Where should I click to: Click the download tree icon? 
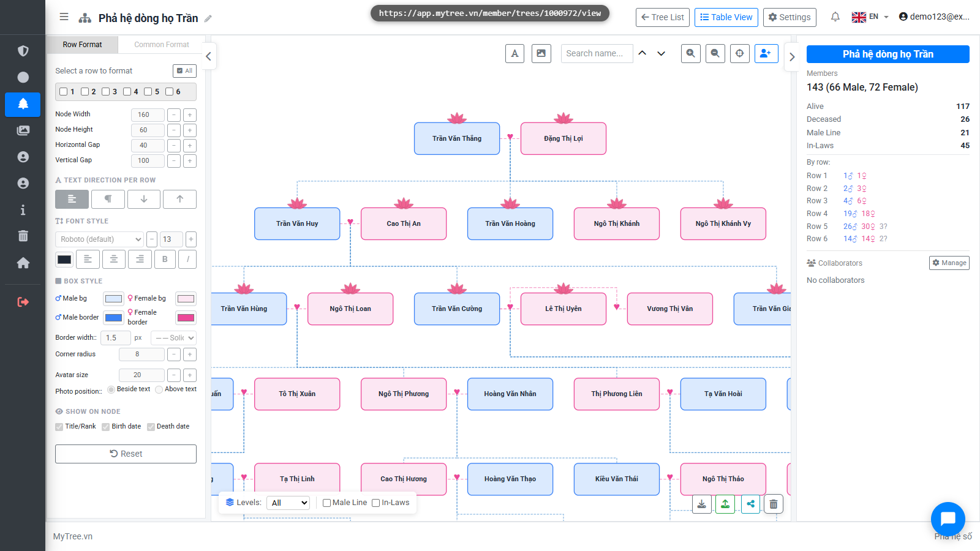click(702, 504)
